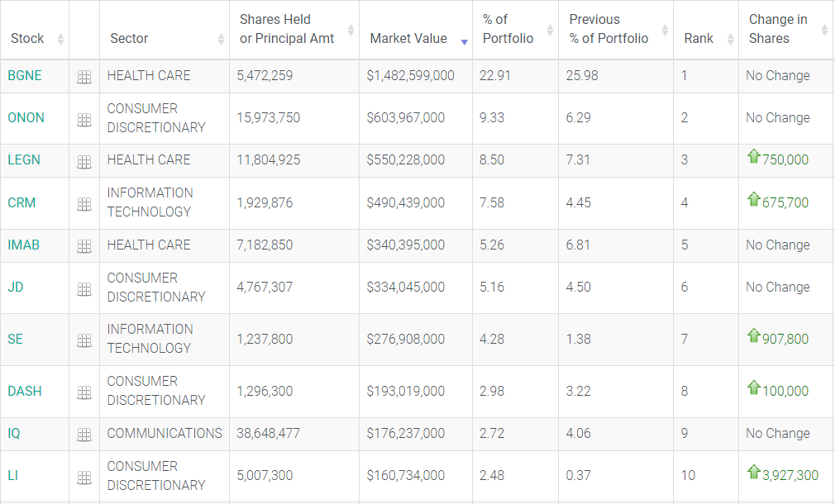Click the 750,000 change in shares value
The width and height of the screenshot is (835, 504).
[x=785, y=159]
